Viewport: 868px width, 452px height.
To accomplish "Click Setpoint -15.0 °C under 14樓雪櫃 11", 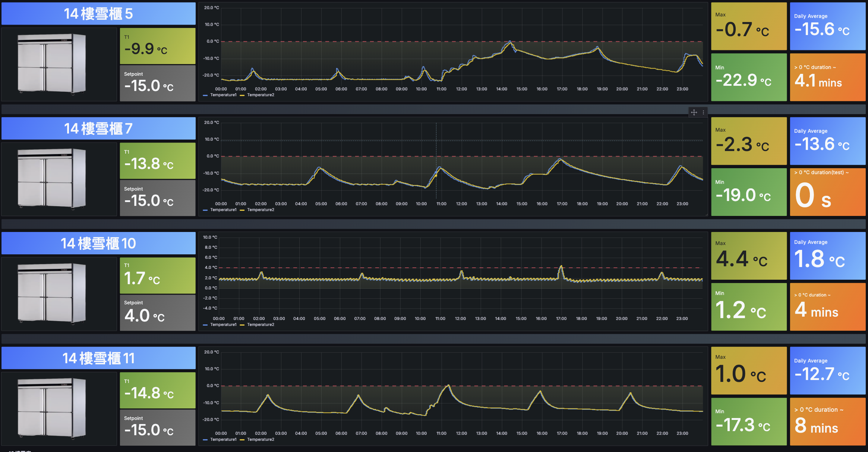I will [x=158, y=428].
